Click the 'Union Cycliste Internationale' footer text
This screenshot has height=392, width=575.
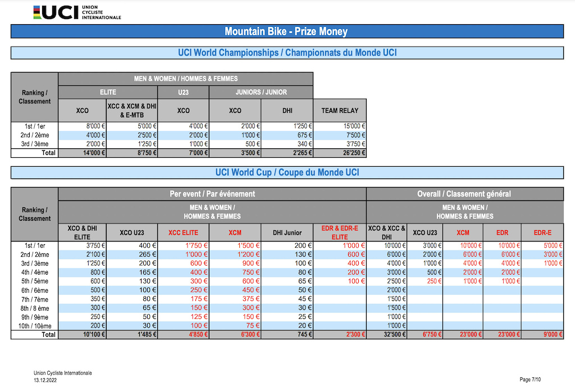(63, 373)
